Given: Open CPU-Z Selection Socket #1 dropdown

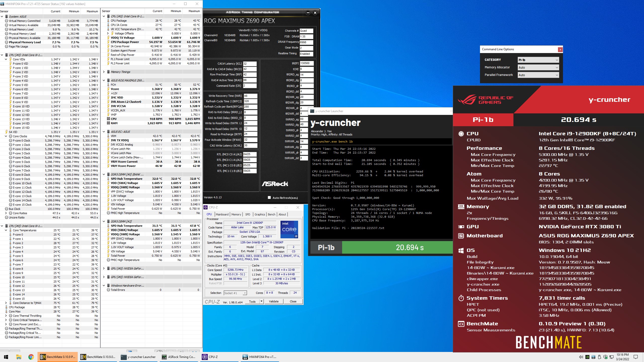Looking at the screenshot, I should coord(235,293).
